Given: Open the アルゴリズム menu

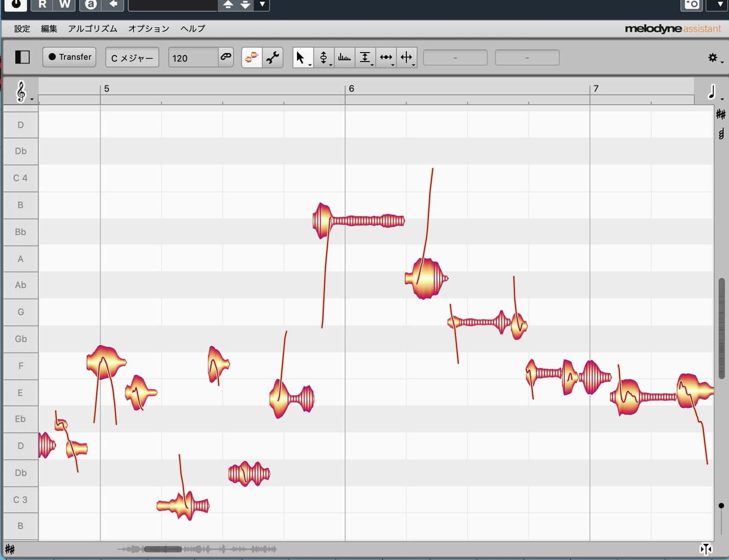Looking at the screenshot, I should click(93, 29).
